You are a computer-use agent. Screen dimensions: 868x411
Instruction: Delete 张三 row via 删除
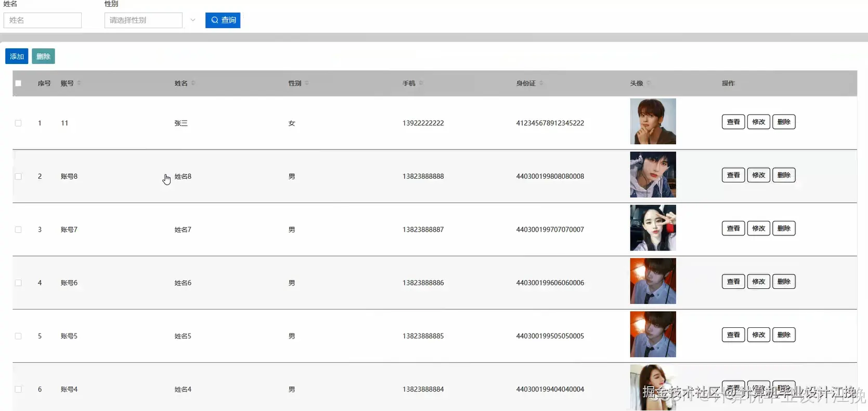tap(784, 122)
